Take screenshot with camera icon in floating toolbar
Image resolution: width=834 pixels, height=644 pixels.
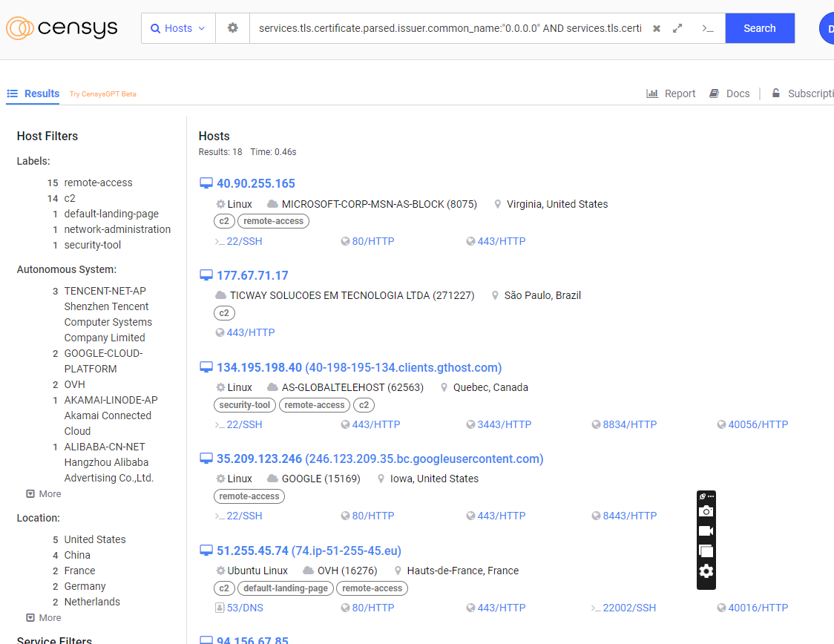click(706, 511)
